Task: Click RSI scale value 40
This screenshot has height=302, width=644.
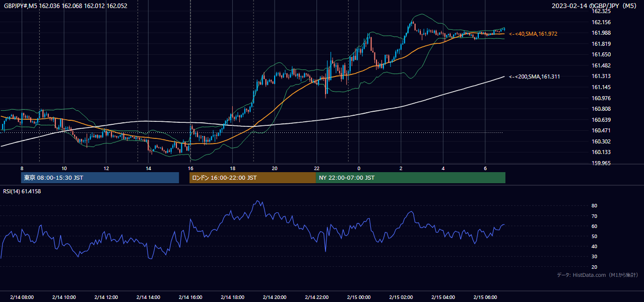Action: pos(594,246)
